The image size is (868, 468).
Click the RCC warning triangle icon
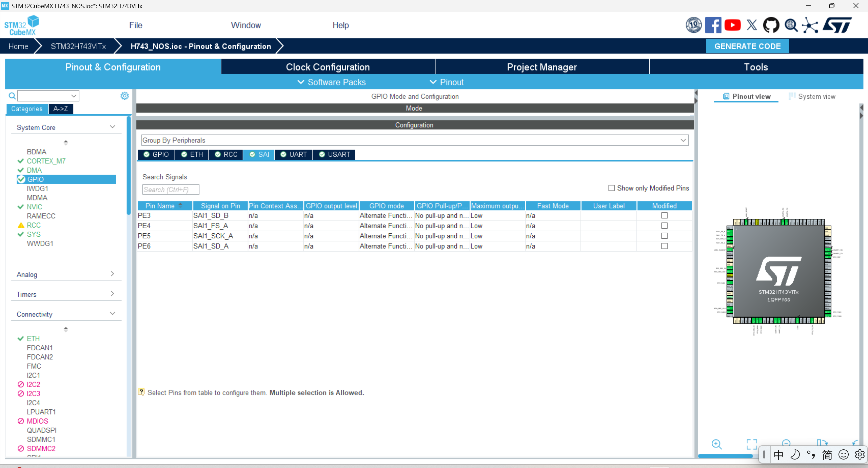(21, 225)
